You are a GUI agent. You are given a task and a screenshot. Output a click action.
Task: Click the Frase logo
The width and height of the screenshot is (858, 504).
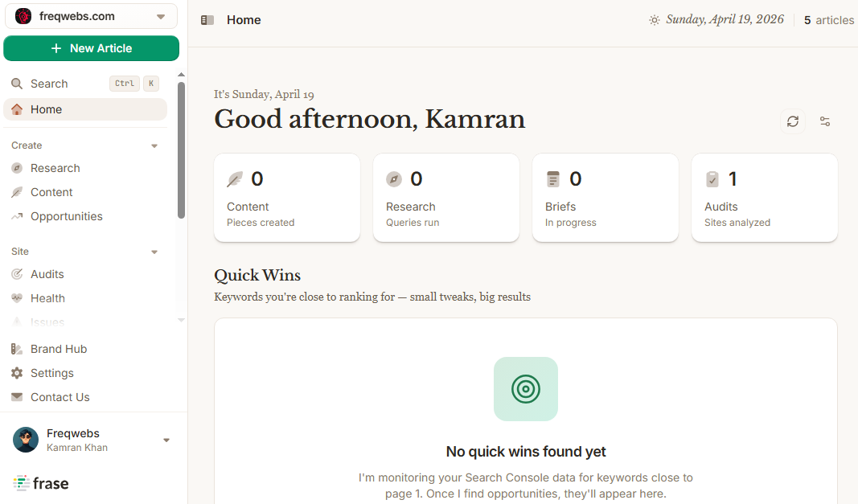tap(41, 483)
